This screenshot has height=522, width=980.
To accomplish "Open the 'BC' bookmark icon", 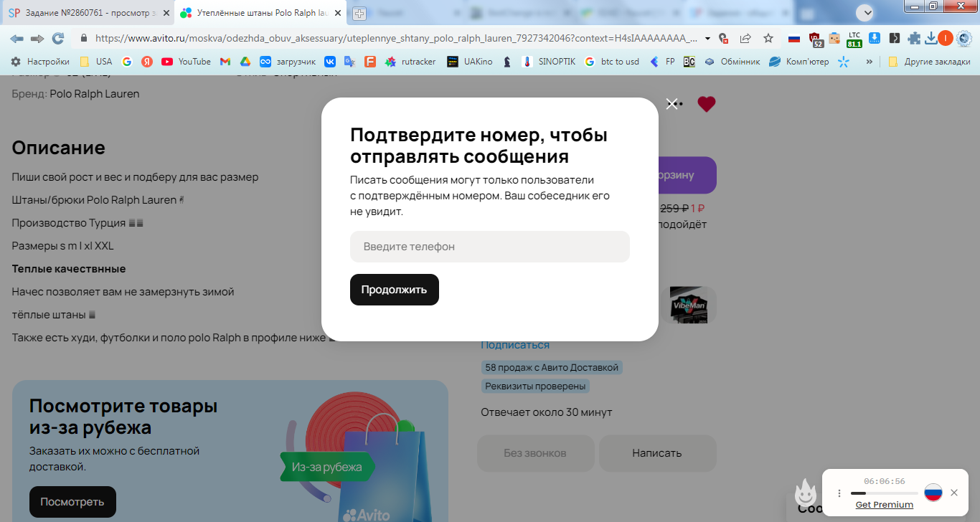I will 689,62.
